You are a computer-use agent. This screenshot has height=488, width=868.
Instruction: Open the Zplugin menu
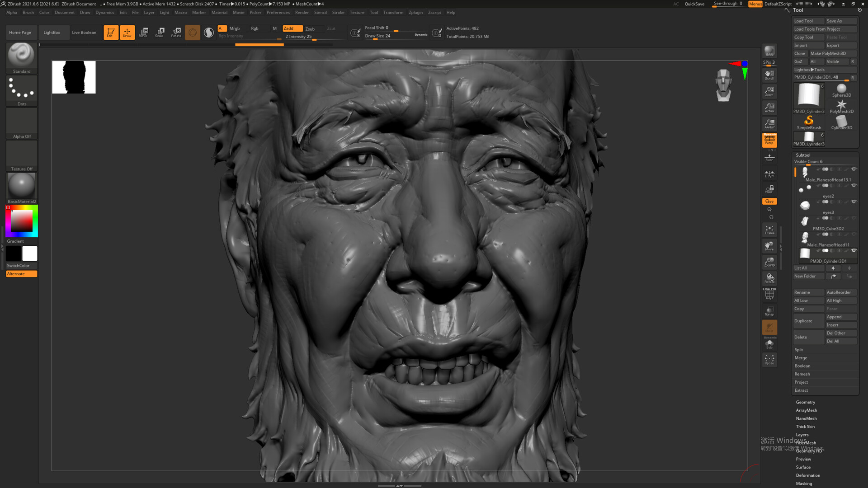(x=415, y=12)
